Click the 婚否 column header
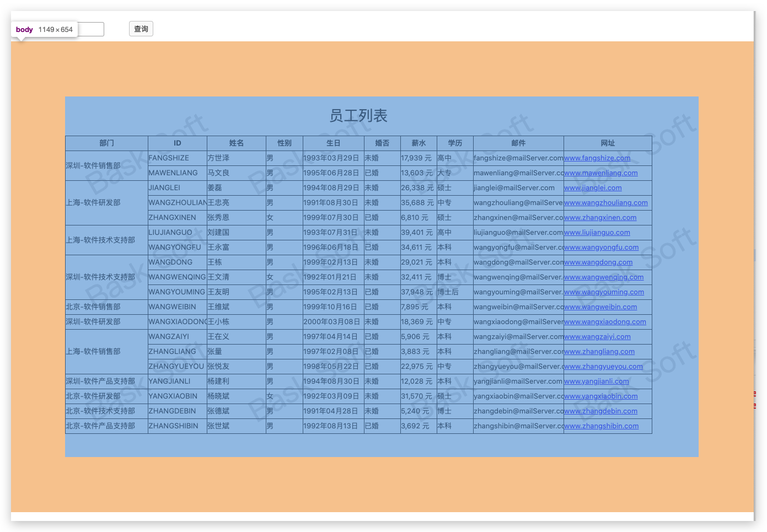 (x=382, y=143)
